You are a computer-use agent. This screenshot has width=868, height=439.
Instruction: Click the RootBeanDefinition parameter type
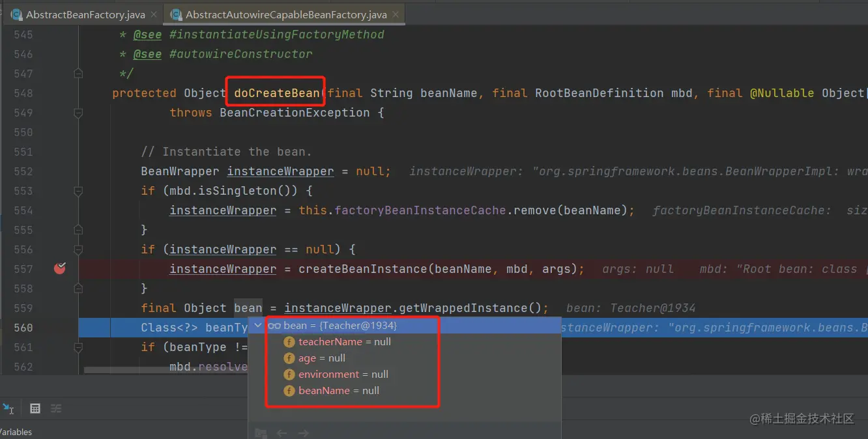(600, 93)
